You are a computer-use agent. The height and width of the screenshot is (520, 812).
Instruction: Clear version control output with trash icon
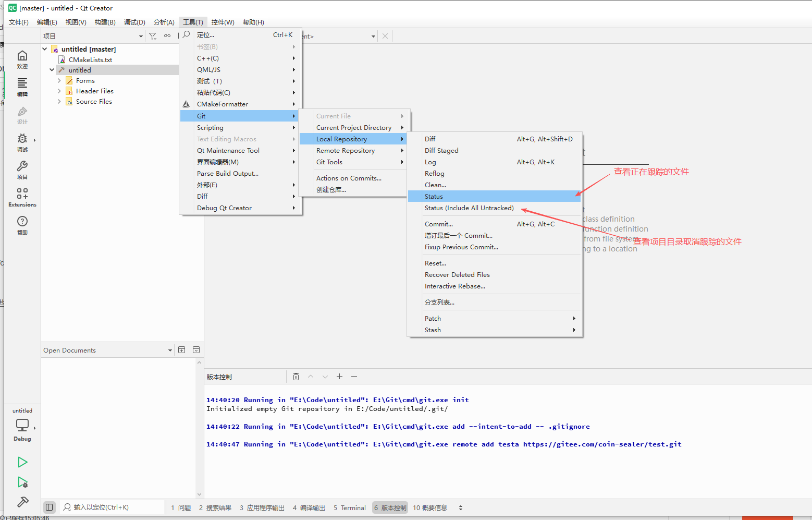(x=296, y=377)
